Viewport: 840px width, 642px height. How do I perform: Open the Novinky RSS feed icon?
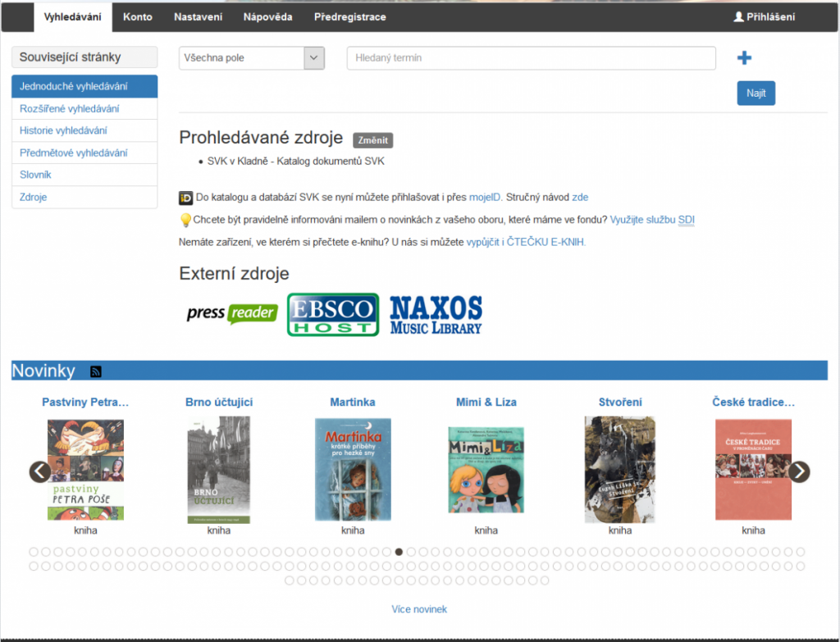point(96,372)
